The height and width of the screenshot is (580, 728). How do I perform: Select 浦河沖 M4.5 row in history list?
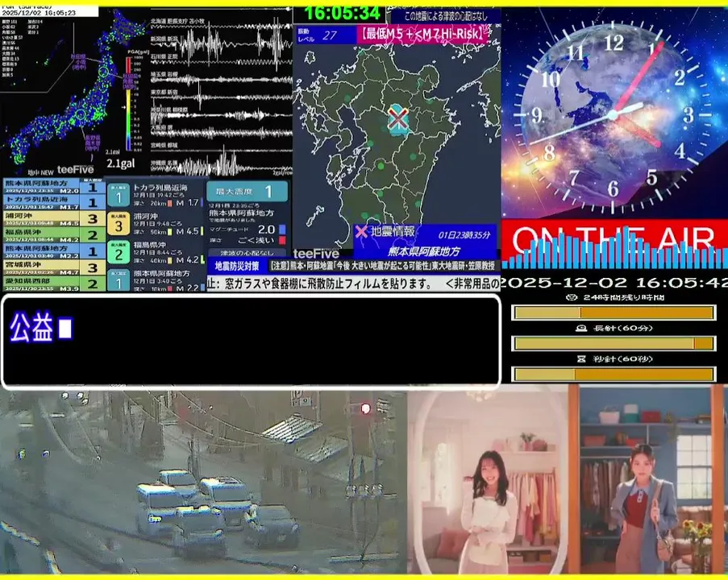click(54, 218)
